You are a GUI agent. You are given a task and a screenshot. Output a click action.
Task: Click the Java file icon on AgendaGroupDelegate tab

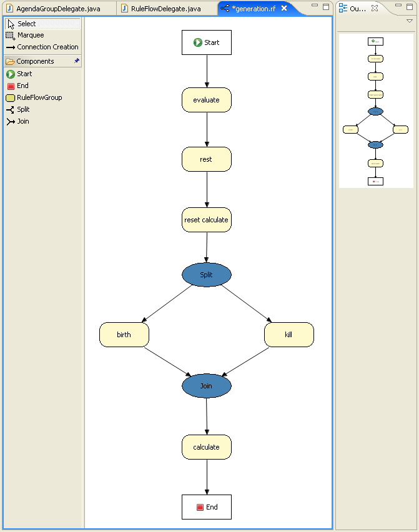(x=10, y=8)
